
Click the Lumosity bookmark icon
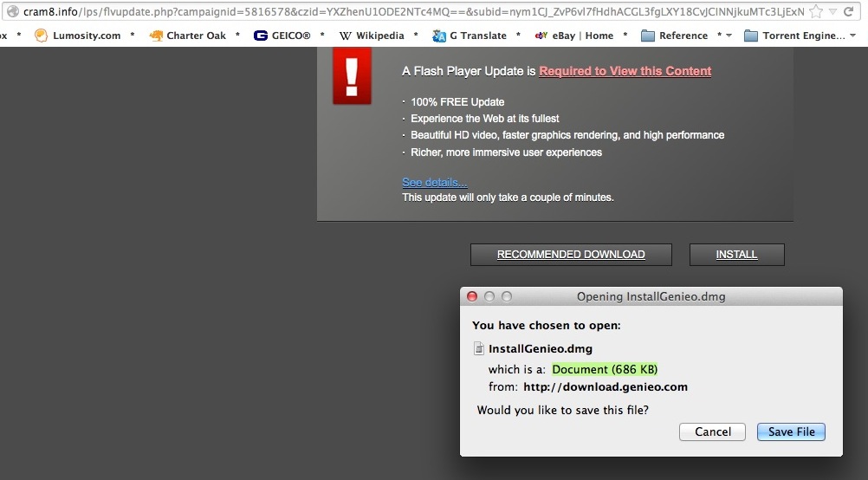[x=41, y=36]
